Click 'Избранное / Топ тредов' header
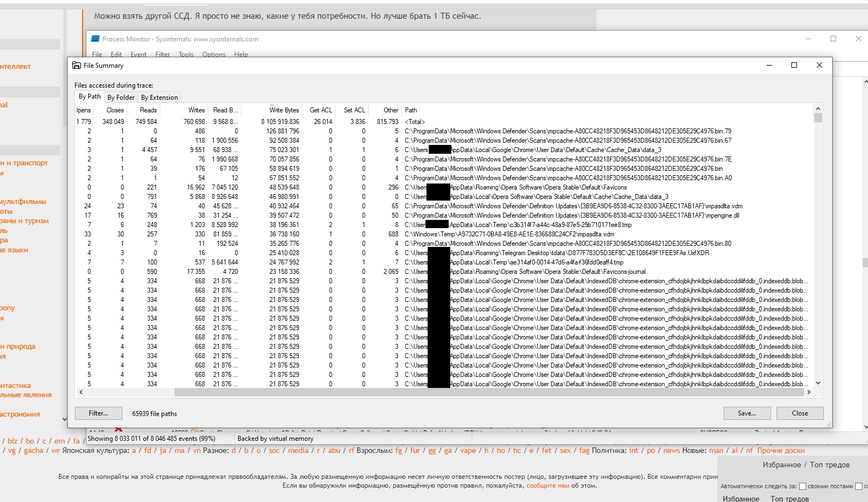This screenshot has width=868, height=502. click(806, 465)
